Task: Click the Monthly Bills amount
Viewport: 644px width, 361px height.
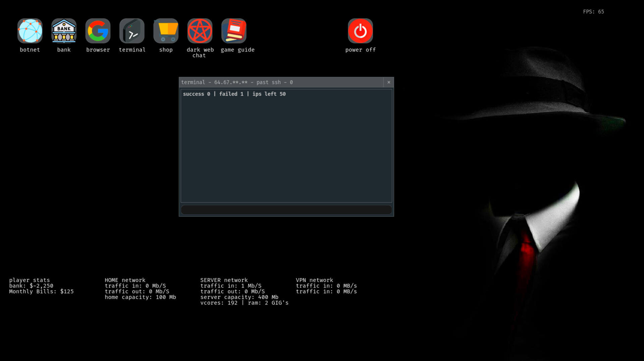Action: 41,291
